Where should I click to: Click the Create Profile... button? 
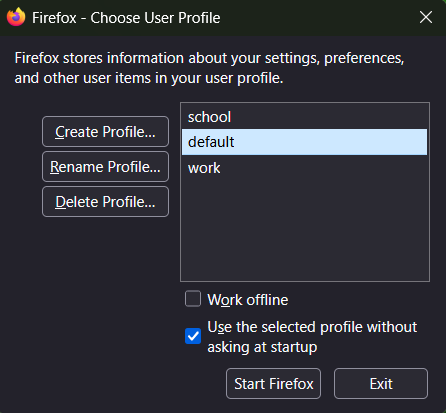105,132
